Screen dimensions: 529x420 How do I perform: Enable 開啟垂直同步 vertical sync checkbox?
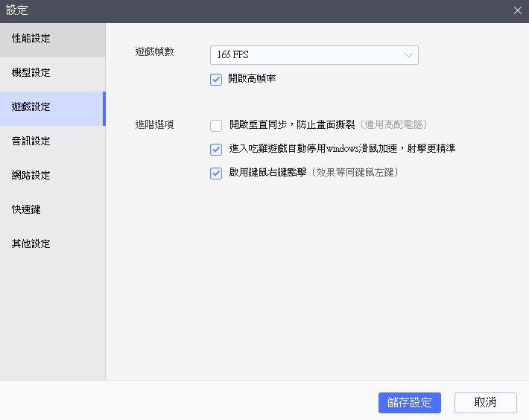click(x=216, y=125)
